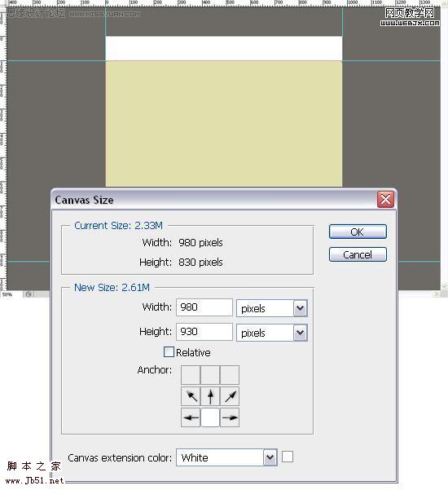Click the canvas extension color swatch
448x490 pixels.
coord(288,457)
